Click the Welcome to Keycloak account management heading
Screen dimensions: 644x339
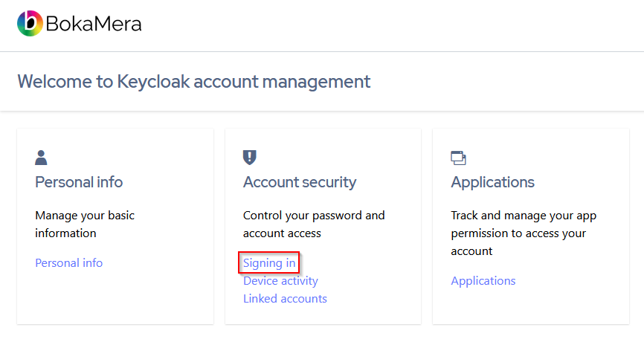tap(193, 82)
